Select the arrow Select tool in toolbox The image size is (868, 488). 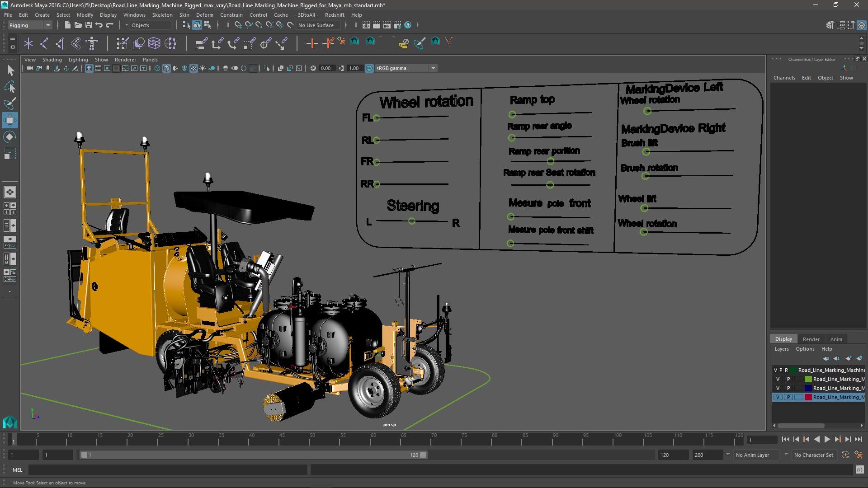pyautogui.click(x=10, y=70)
